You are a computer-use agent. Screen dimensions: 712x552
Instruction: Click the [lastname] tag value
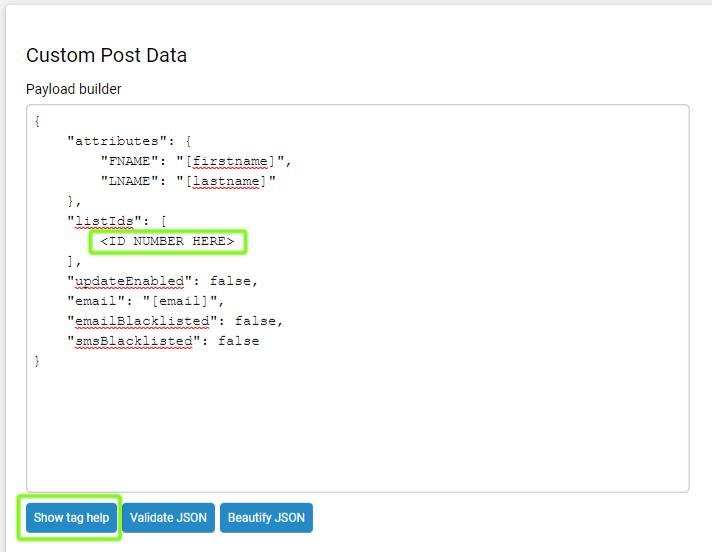[x=226, y=181]
